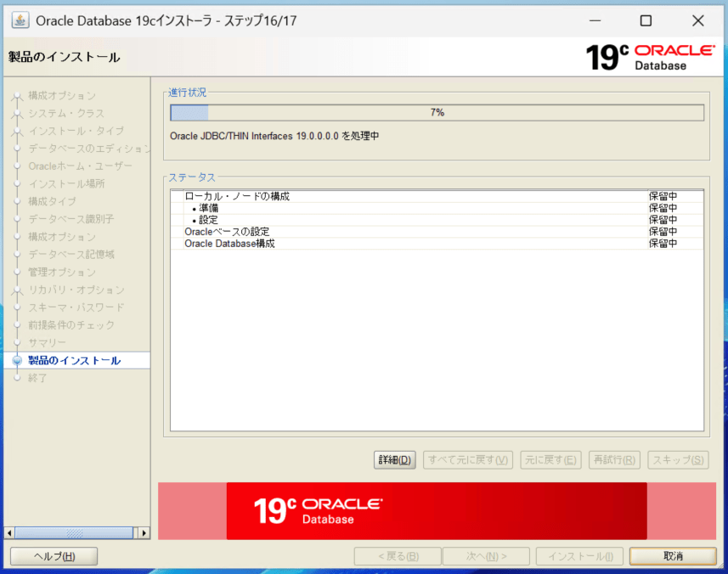Click the 製品のインストール step bullet icon

coord(16,361)
